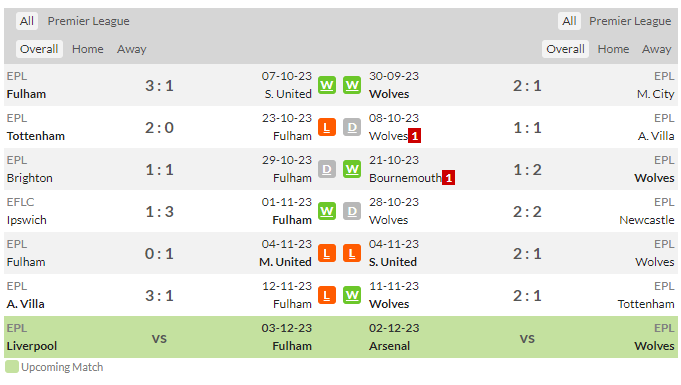This screenshot has width=681, height=385.
Task: Click the red card badge beside Wolves 08-10-23
Action: click(x=414, y=136)
